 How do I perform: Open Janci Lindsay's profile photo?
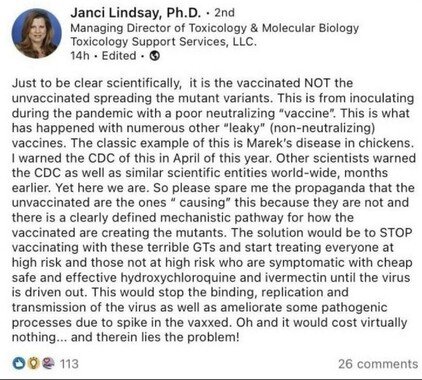(36, 33)
